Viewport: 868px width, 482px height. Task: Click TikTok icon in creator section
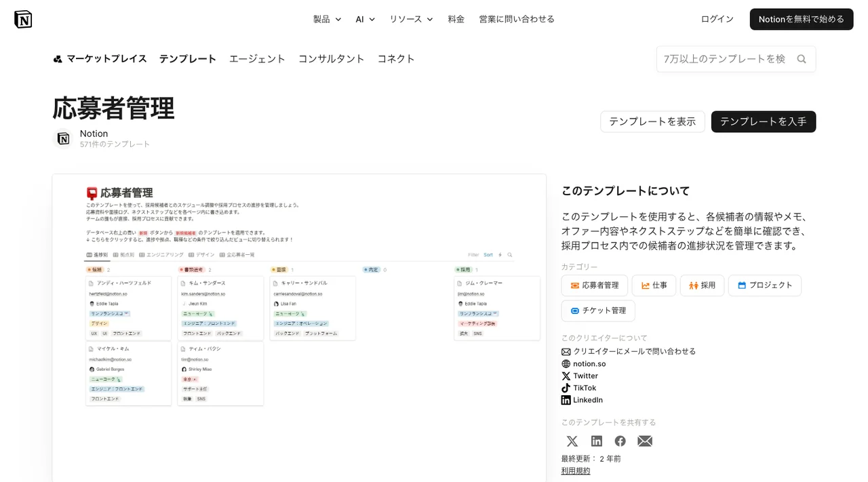(x=566, y=388)
